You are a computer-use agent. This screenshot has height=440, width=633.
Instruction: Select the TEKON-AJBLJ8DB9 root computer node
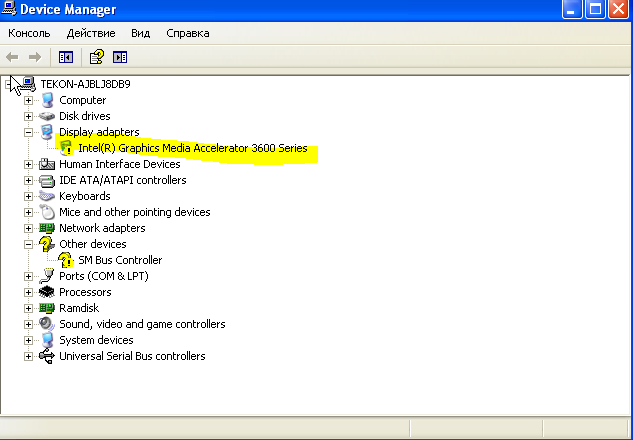pos(85,84)
